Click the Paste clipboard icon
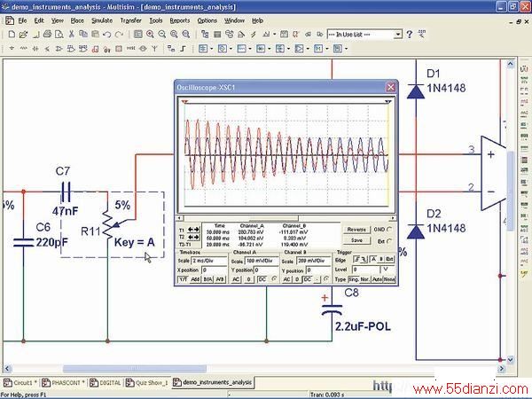 96,35
